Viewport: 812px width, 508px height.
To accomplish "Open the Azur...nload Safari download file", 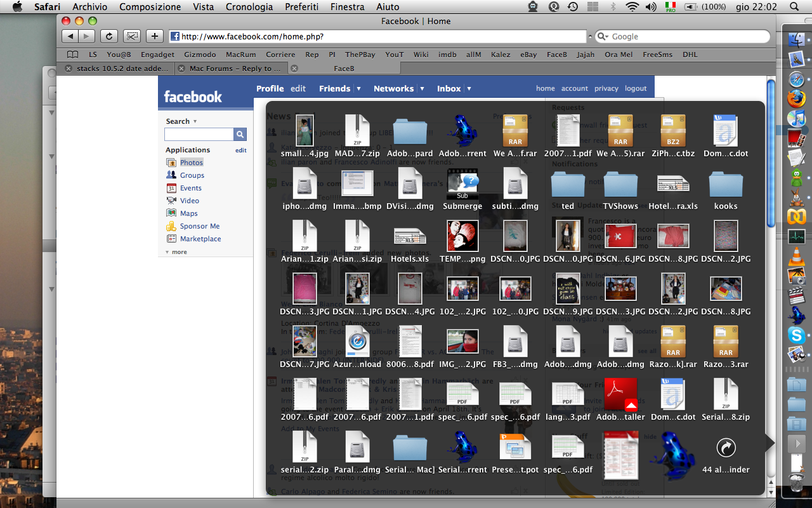I will 357,343.
